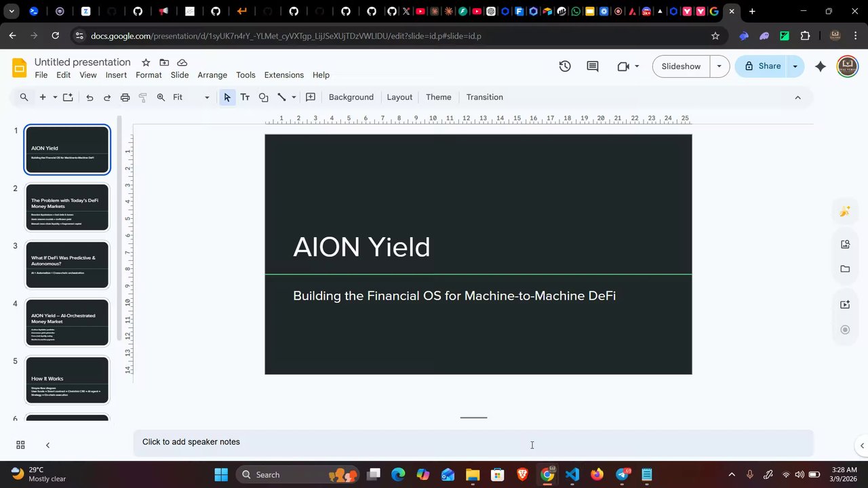868x488 pixels.
Task: Expand the Share quick actions arrow
Action: tap(795, 66)
